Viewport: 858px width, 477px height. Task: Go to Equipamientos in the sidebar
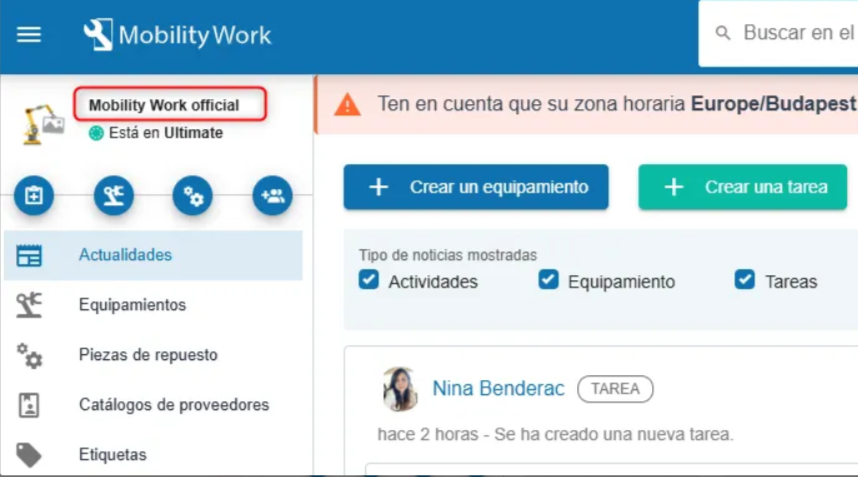(132, 305)
